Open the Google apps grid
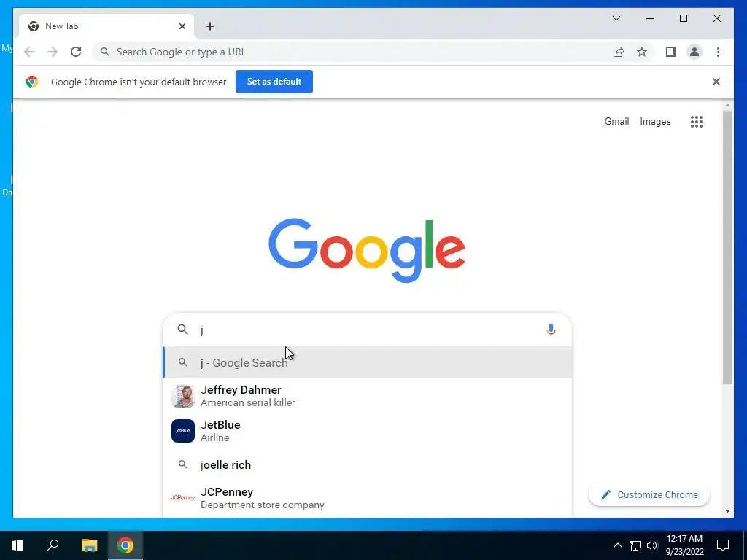Image resolution: width=747 pixels, height=560 pixels. [697, 122]
